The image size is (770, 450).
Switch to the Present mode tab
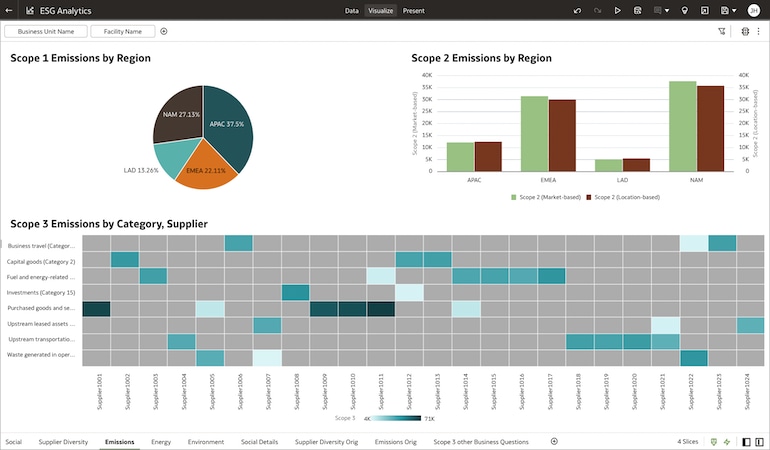413,10
